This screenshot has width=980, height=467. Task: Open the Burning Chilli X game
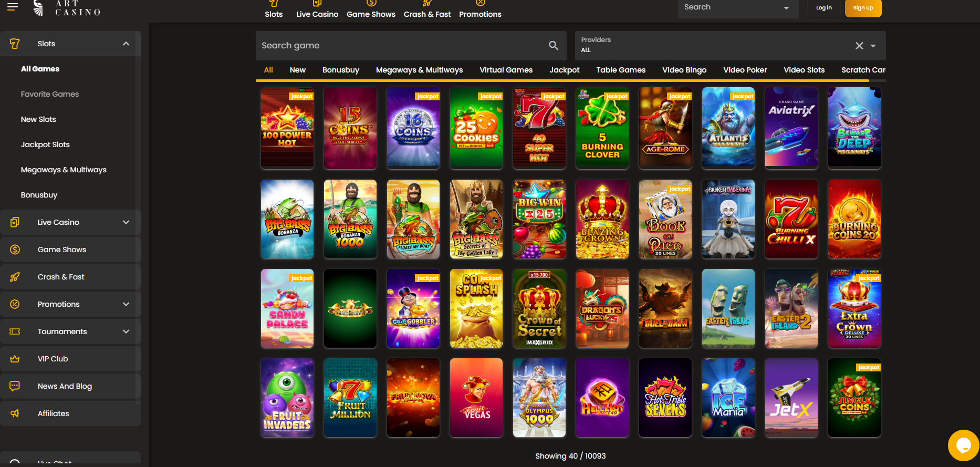[791, 219]
